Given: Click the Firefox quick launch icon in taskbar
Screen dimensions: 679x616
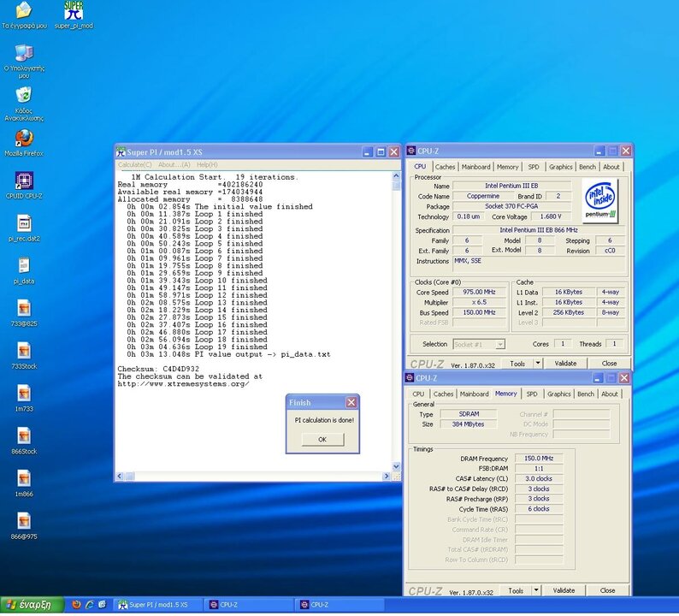Looking at the screenshot, I should 76,605.
